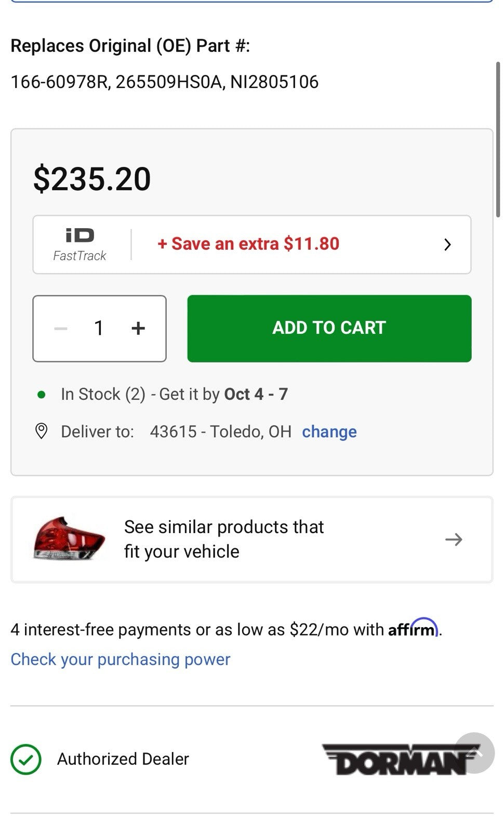Viewport: 504px width, 832px height.
Task: Click the location pin beside delivery address
Action: click(x=41, y=431)
